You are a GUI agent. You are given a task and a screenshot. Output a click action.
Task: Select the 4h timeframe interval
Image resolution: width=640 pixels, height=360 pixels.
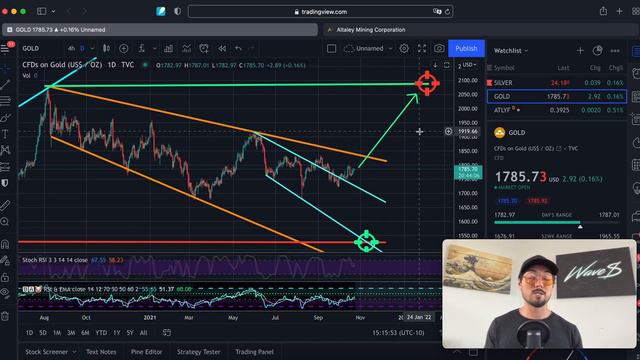(71, 49)
